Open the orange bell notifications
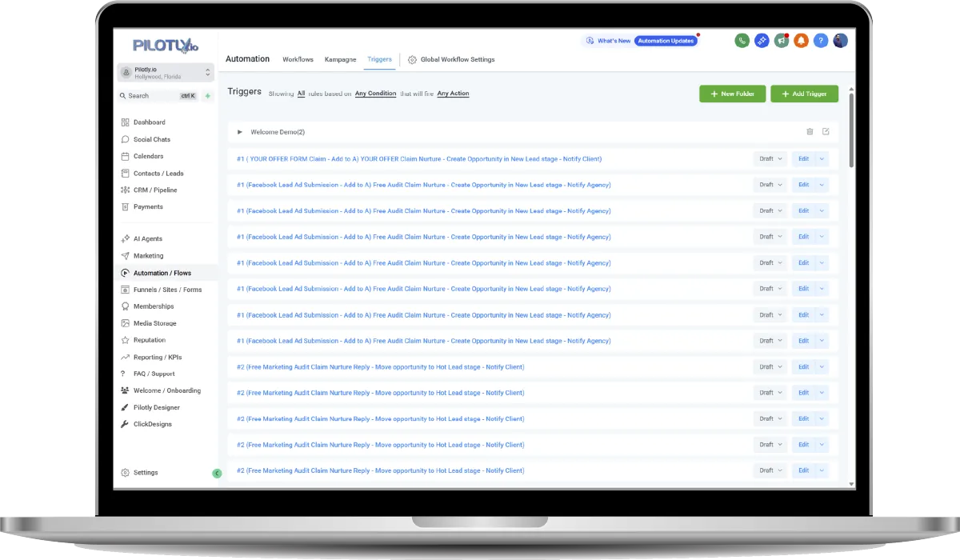This screenshot has height=560, width=960. pos(801,41)
